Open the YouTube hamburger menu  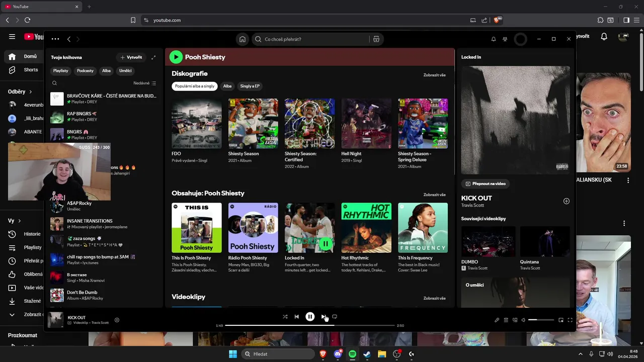[x=12, y=37]
